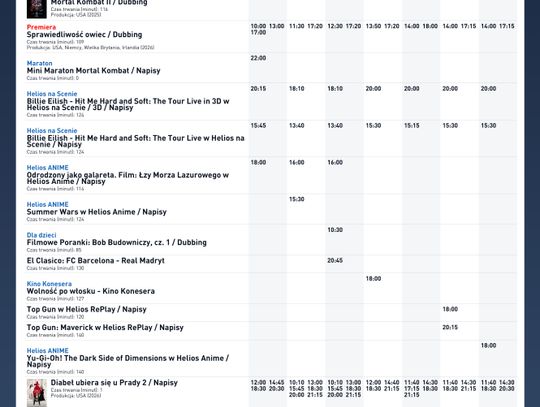This screenshot has height=407, width=540.
Task: Select 12:30 showing of Sprawiedliwość owiec
Action: click(x=335, y=26)
